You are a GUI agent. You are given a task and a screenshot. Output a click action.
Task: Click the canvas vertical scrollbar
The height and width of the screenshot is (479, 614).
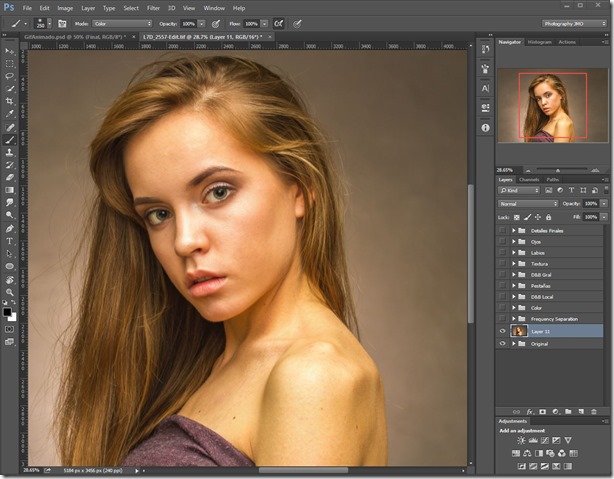pyautogui.click(x=471, y=253)
